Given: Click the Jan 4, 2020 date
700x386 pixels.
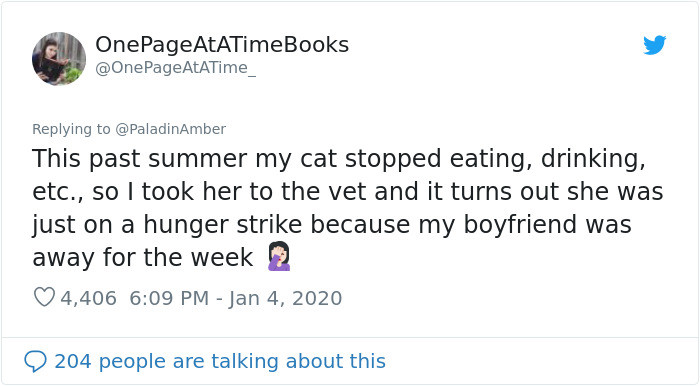Looking at the screenshot, I should point(285,298).
